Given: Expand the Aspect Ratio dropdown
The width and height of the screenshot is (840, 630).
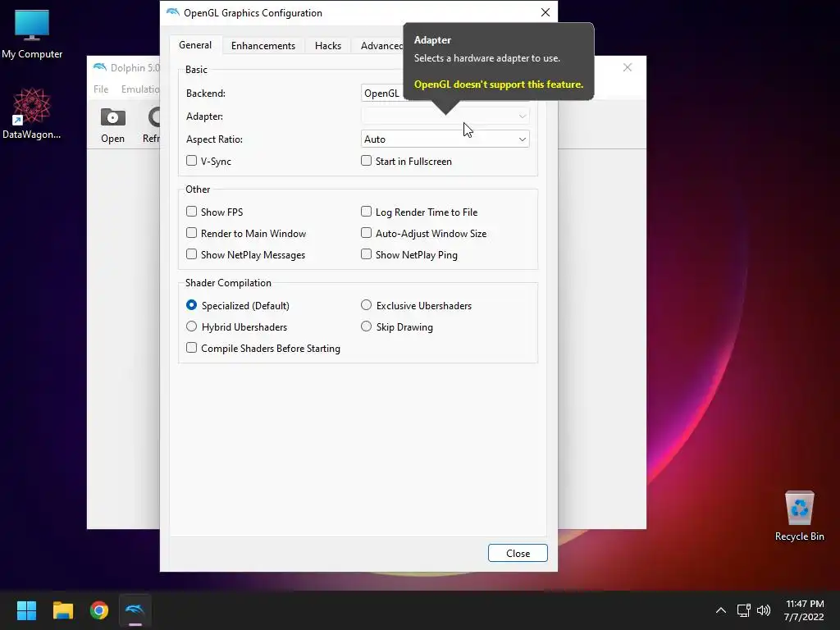Looking at the screenshot, I should click(445, 139).
